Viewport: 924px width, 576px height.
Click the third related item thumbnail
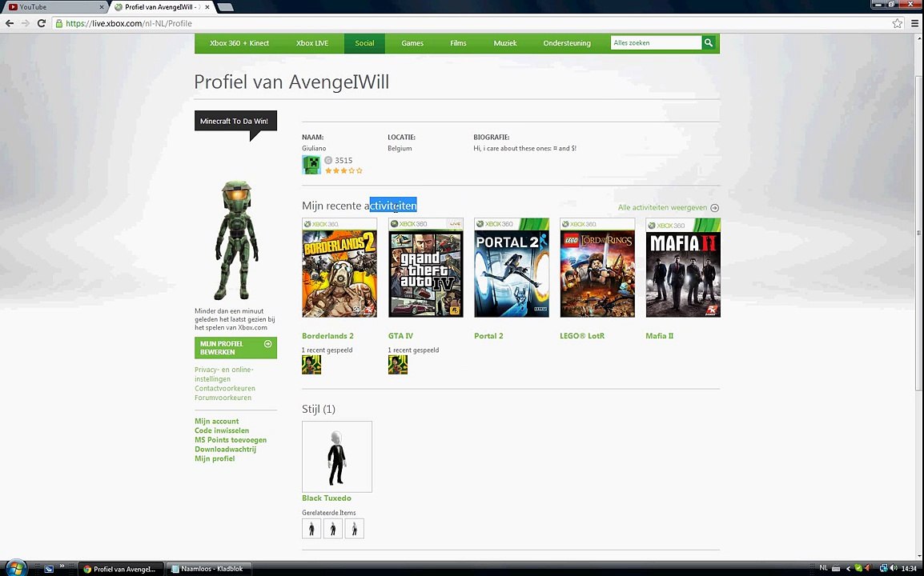pyautogui.click(x=354, y=528)
